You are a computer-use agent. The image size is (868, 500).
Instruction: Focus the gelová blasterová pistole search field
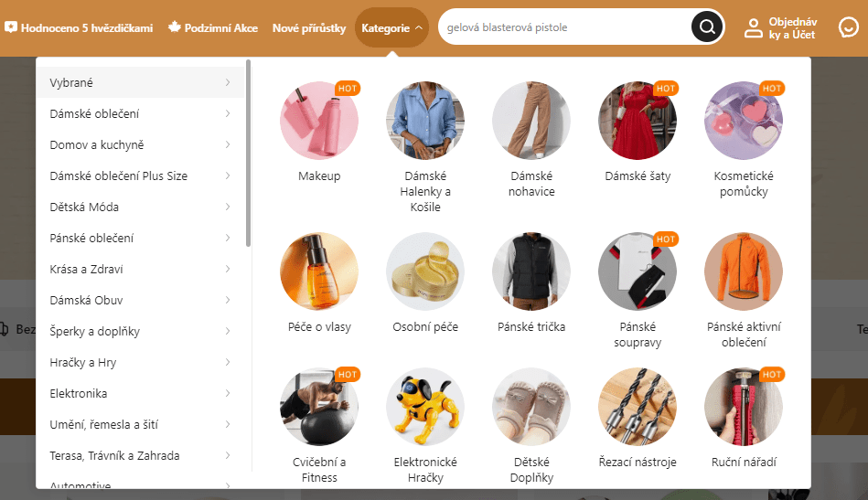point(564,27)
